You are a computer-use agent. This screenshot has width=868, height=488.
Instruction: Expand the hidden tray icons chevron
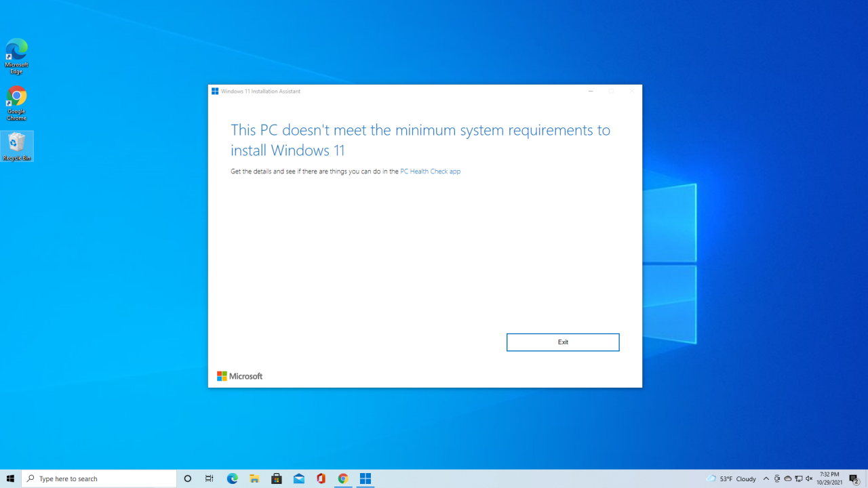(x=766, y=478)
